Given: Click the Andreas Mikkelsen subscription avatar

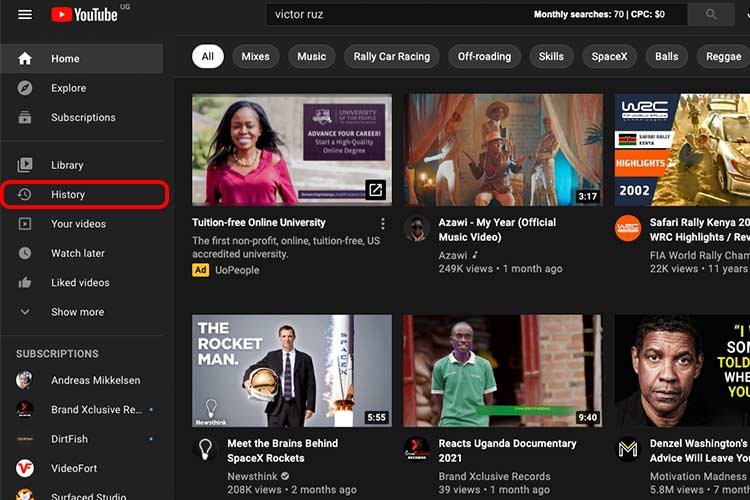Looking at the screenshot, I should (x=25, y=380).
